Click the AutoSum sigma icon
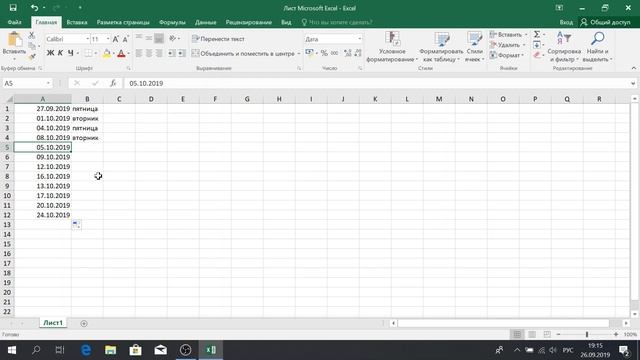The image size is (640, 360). pos(537,34)
